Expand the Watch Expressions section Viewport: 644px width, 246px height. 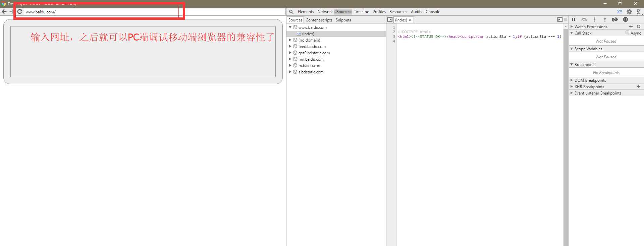[572, 26]
